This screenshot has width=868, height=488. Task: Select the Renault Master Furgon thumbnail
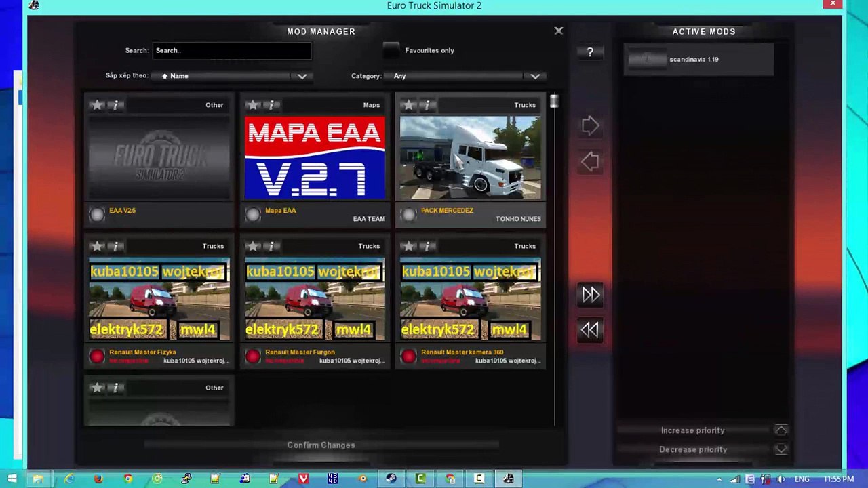tap(315, 299)
